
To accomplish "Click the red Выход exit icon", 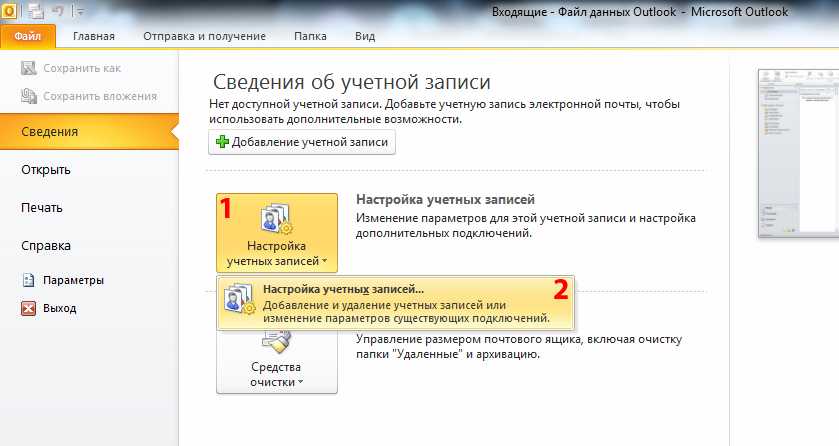I will click(x=28, y=308).
